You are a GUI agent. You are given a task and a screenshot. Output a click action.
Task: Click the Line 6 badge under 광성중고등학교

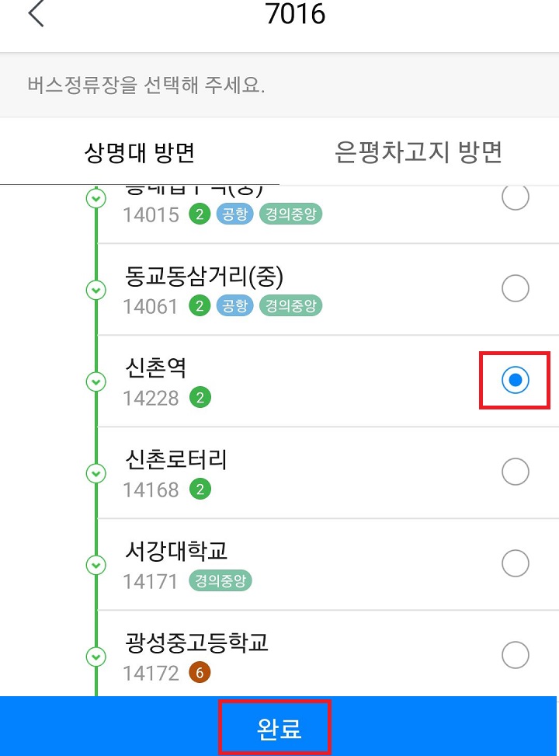tap(200, 673)
